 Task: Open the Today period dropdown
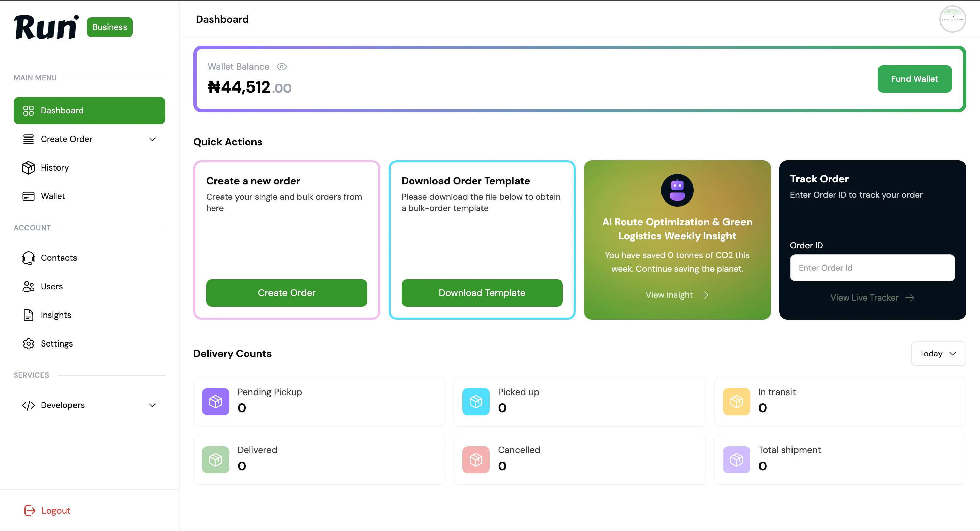point(938,354)
